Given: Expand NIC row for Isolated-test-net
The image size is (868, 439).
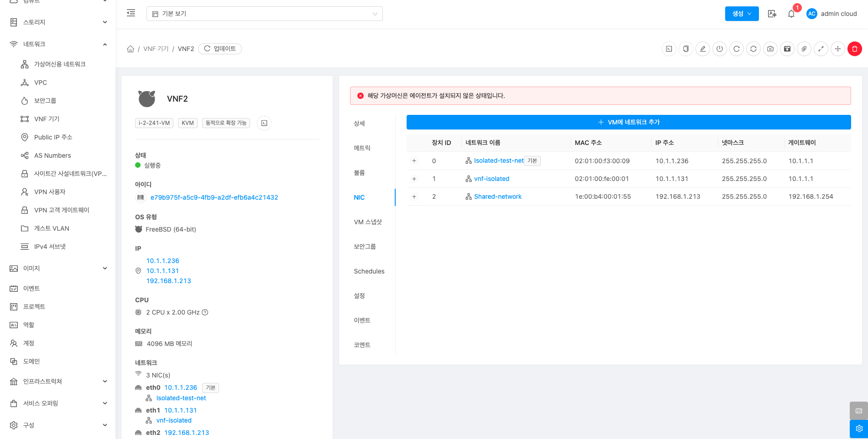Looking at the screenshot, I should click(x=414, y=161).
